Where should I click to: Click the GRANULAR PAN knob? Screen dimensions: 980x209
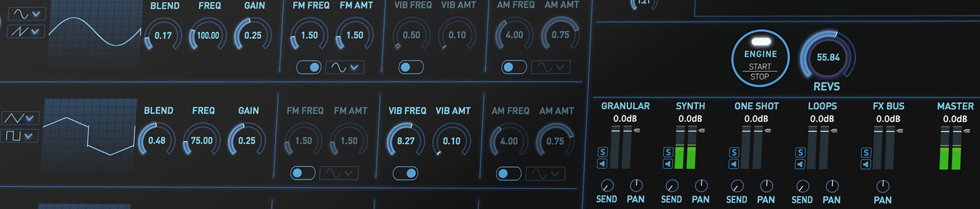[636, 185]
